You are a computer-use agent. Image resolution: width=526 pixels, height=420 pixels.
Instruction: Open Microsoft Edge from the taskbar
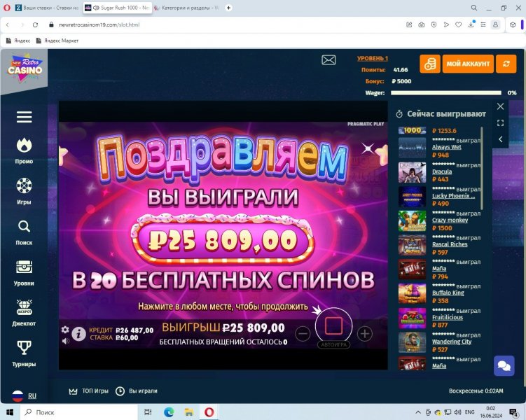tap(169, 412)
